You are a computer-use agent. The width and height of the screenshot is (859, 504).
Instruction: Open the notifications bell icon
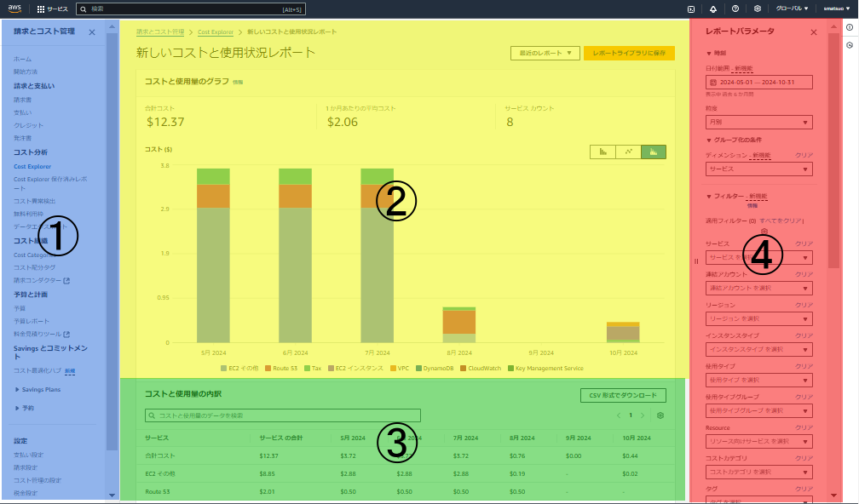tap(713, 9)
